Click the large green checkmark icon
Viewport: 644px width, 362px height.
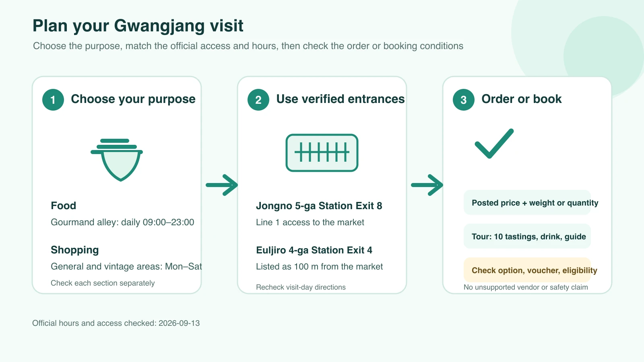tap(494, 144)
